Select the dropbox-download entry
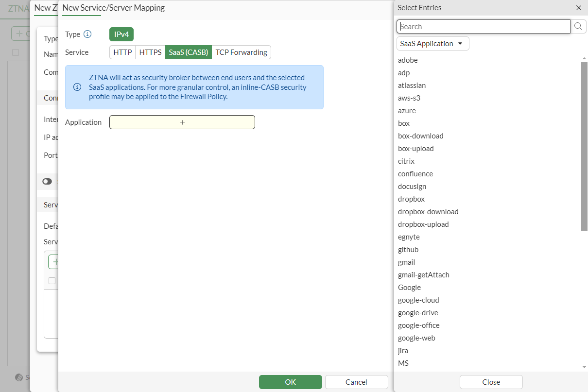Viewport: 588px width, 392px height. click(x=428, y=212)
